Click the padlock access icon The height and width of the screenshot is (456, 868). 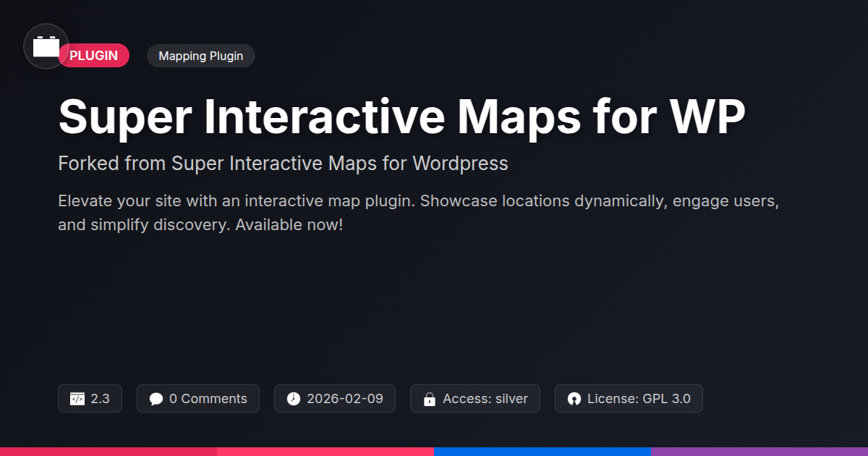coord(430,399)
